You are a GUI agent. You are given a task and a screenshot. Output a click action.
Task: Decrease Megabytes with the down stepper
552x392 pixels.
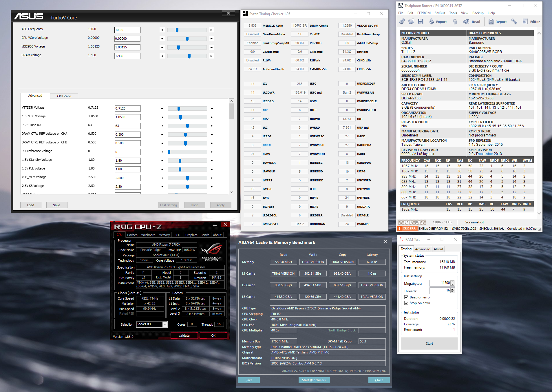(452, 284)
